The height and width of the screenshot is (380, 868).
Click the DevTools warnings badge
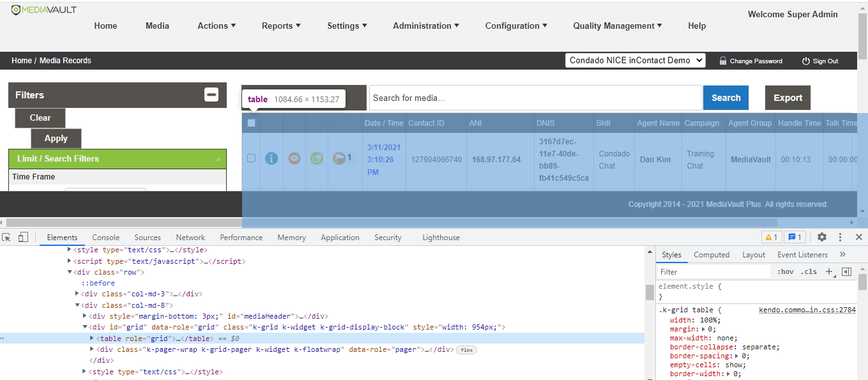click(772, 237)
